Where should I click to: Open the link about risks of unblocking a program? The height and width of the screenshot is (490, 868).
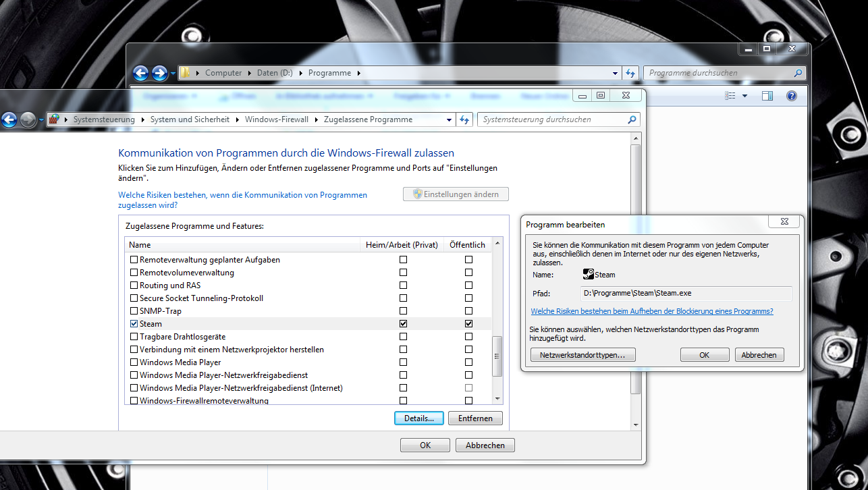652,311
